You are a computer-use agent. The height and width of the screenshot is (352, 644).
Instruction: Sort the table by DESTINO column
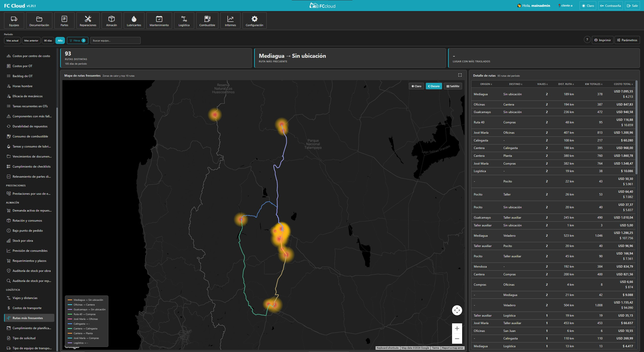(x=516, y=84)
